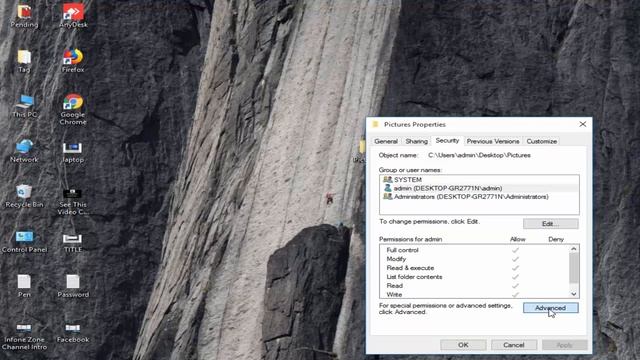Click permissions list scroll down arrow

[x=574, y=294]
